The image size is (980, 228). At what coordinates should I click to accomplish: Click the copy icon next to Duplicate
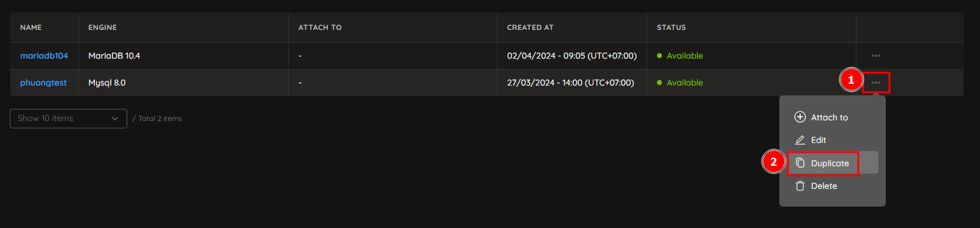tap(800, 163)
